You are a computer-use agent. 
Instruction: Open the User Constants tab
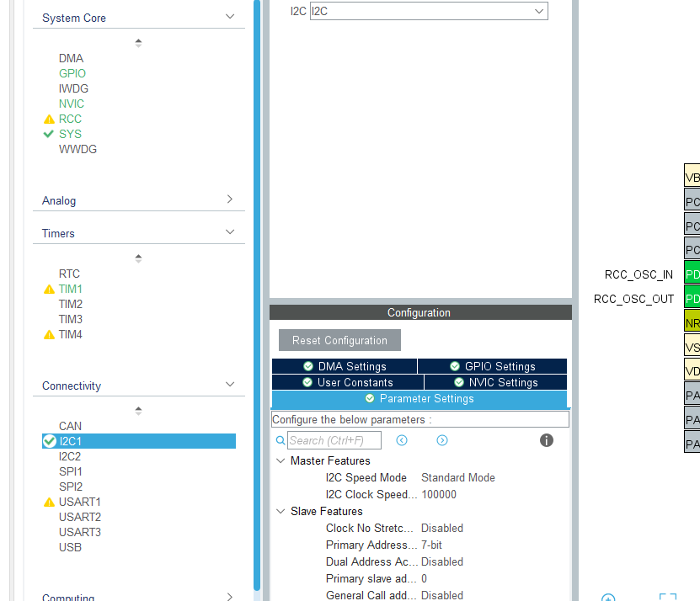click(348, 382)
